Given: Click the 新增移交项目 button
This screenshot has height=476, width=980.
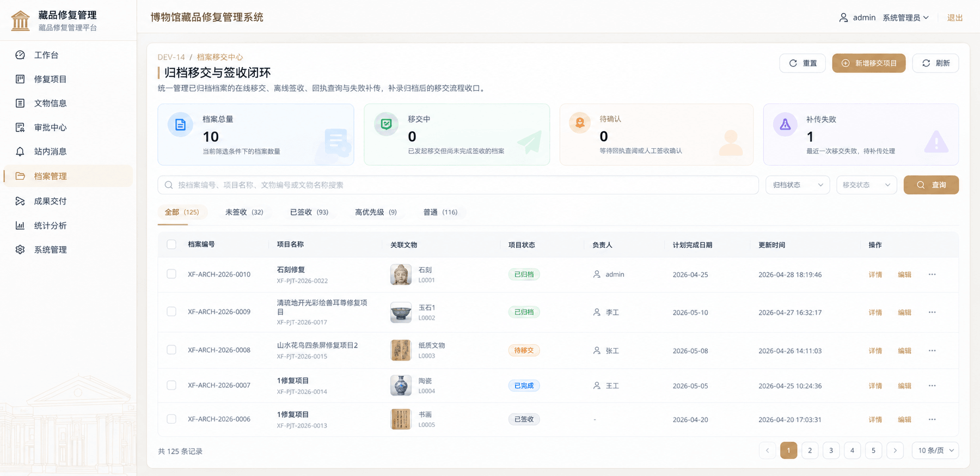Looking at the screenshot, I should click(x=868, y=63).
